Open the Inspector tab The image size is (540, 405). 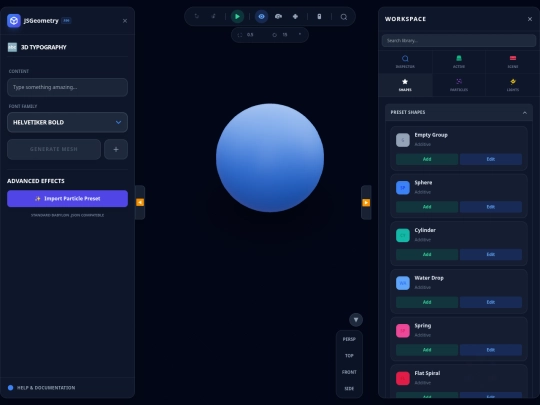[x=405, y=62]
